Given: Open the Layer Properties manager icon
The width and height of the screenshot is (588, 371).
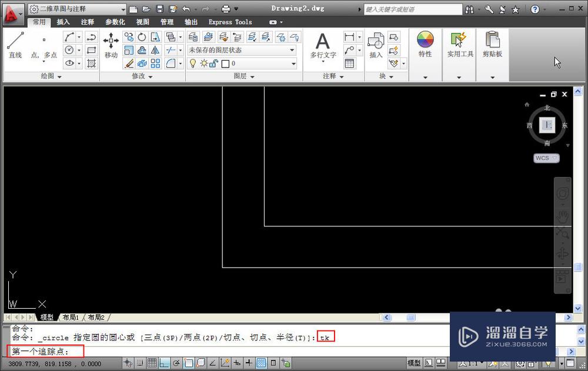Looking at the screenshot, I should [x=193, y=37].
